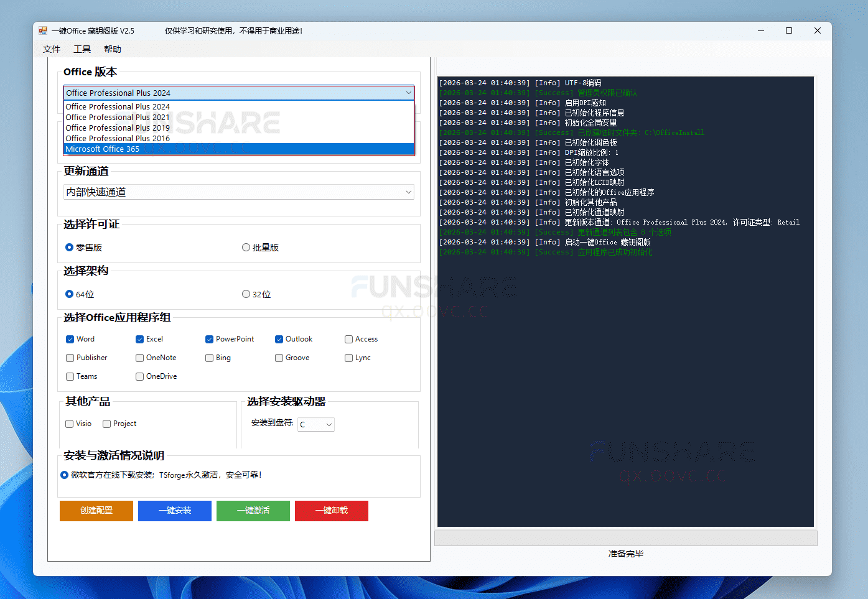Minimize the 一键Office window
The width and height of the screenshot is (868, 599).
(x=761, y=30)
